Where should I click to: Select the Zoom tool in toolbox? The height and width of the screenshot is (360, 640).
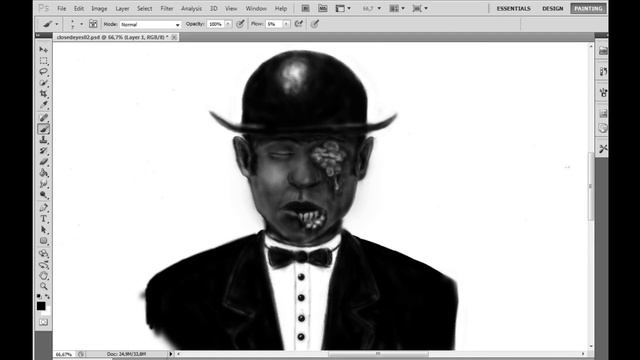click(44, 287)
